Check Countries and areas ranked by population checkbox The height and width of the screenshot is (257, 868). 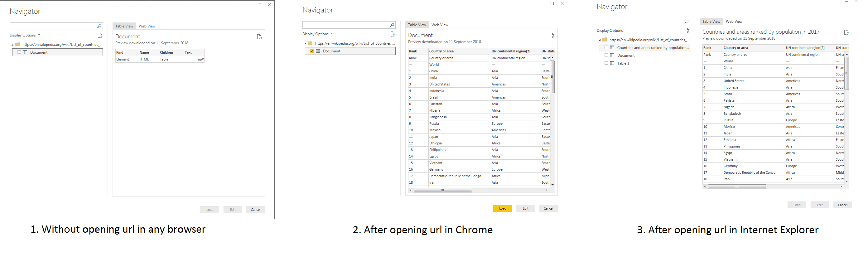(x=606, y=47)
